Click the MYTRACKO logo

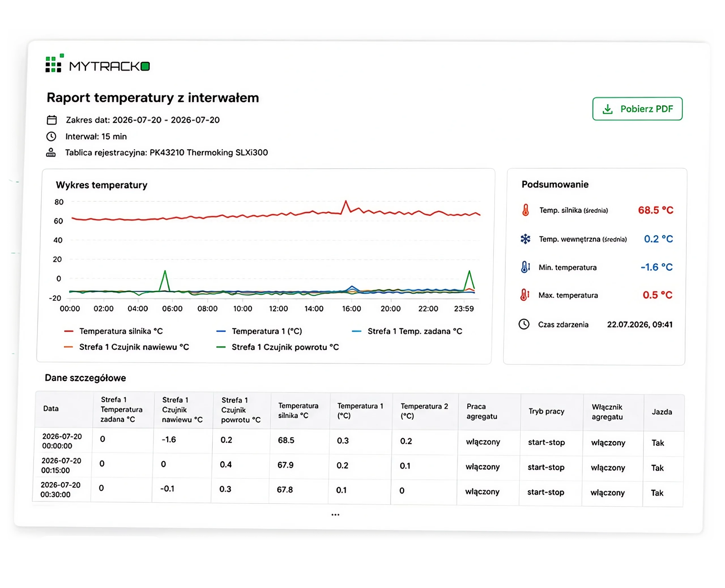[97, 63]
